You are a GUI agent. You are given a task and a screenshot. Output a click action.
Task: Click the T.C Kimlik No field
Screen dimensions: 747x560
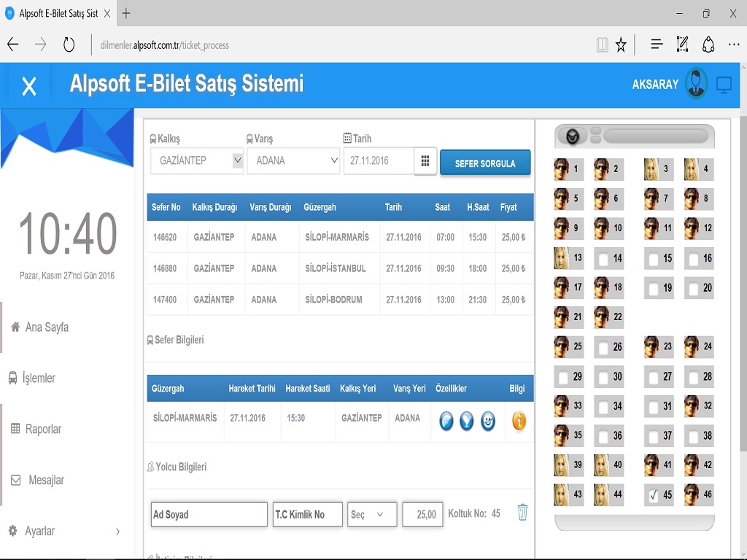[x=307, y=514]
